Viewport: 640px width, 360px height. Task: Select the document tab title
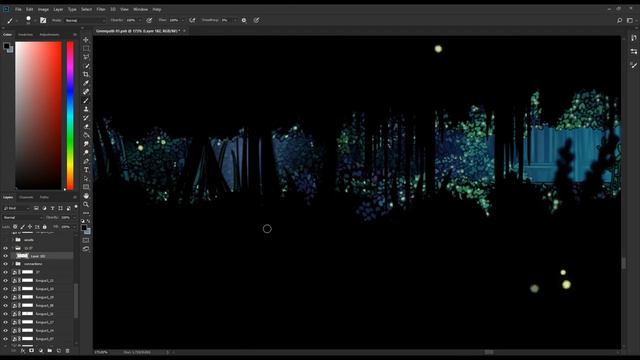138,31
